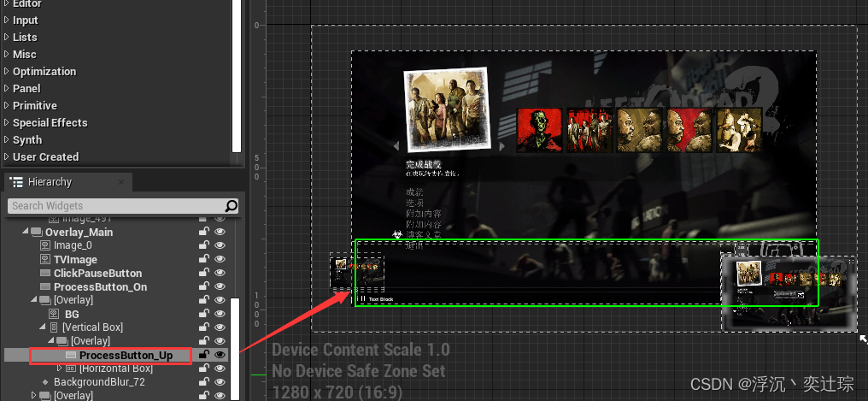Expand the Synth palette category
The height and width of the screenshot is (401, 868).
coord(7,139)
